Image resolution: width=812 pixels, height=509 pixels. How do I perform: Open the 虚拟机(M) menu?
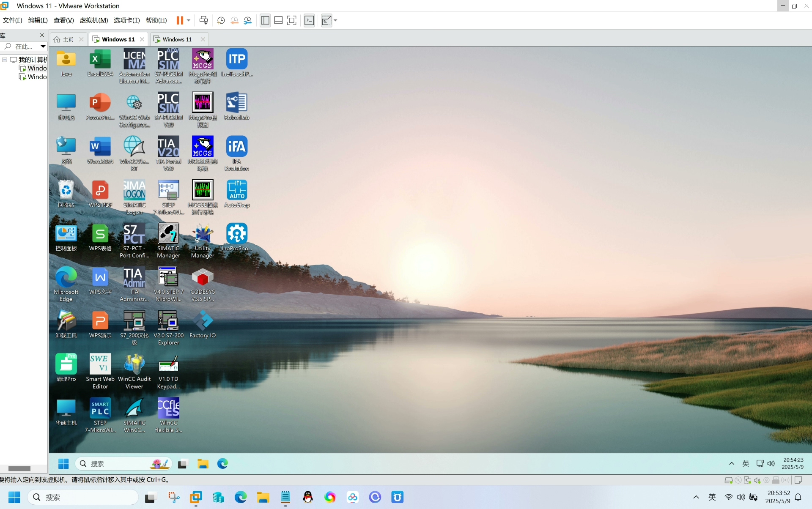(x=93, y=20)
